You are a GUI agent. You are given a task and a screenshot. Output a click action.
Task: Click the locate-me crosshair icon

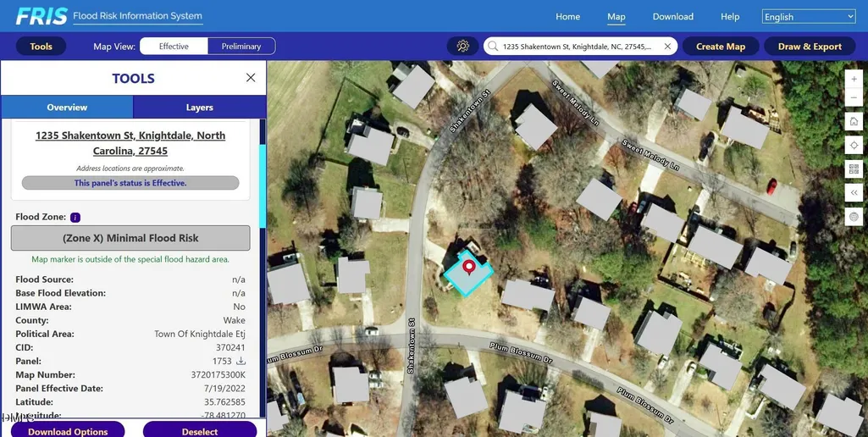854,145
